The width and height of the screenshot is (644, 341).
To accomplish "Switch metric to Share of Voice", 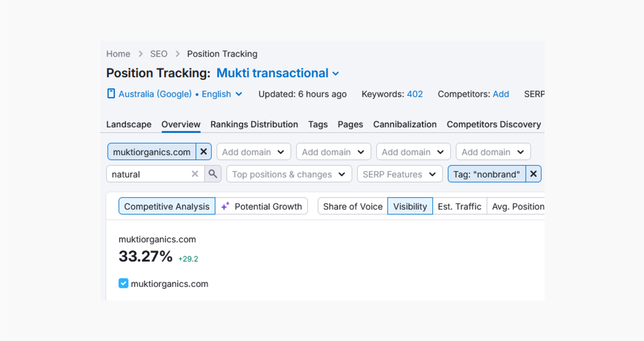I will point(353,206).
